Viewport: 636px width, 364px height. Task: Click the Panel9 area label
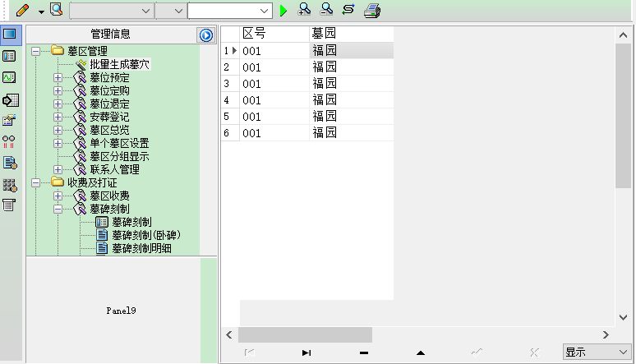(x=121, y=311)
